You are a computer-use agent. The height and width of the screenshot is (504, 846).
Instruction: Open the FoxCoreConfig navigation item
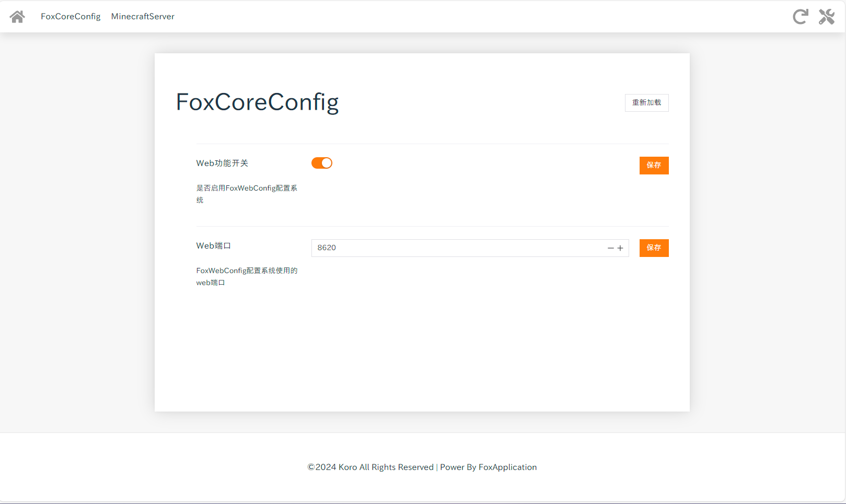click(x=71, y=16)
